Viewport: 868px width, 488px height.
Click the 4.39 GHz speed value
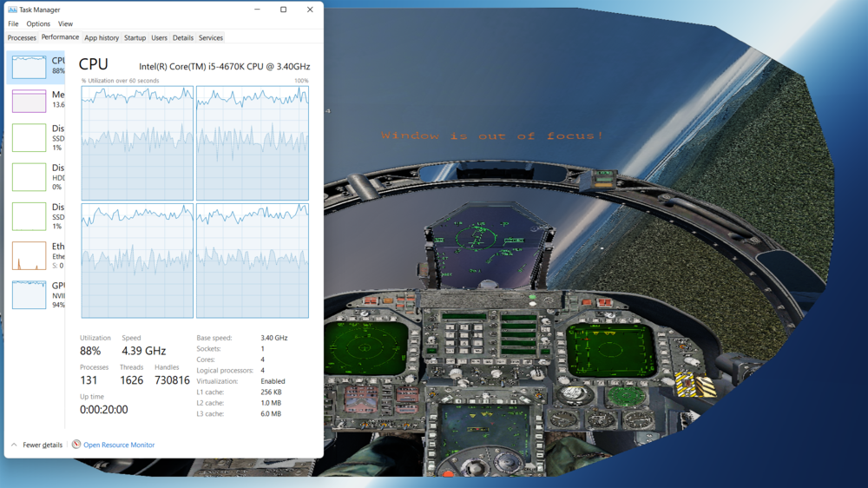pyautogui.click(x=144, y=351)
